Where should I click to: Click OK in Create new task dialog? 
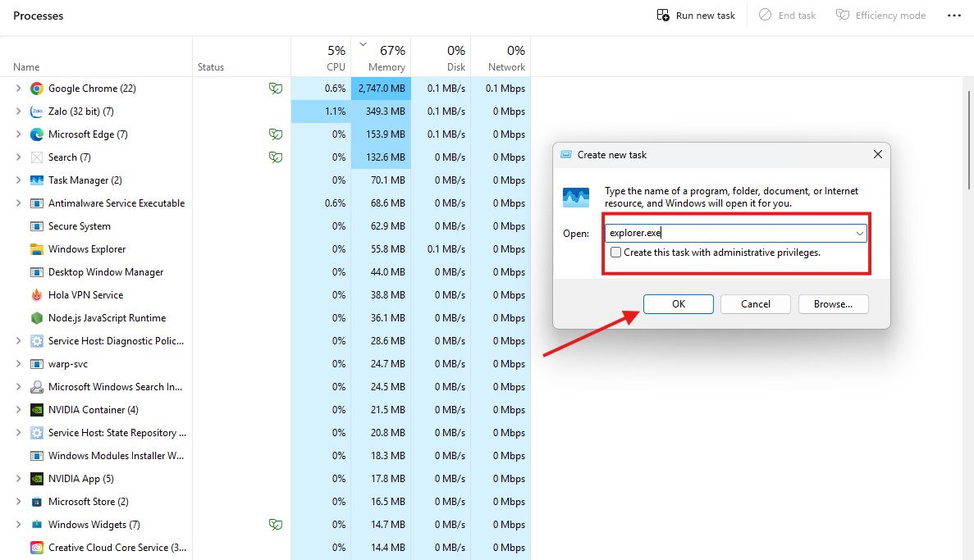pos(678,304)
